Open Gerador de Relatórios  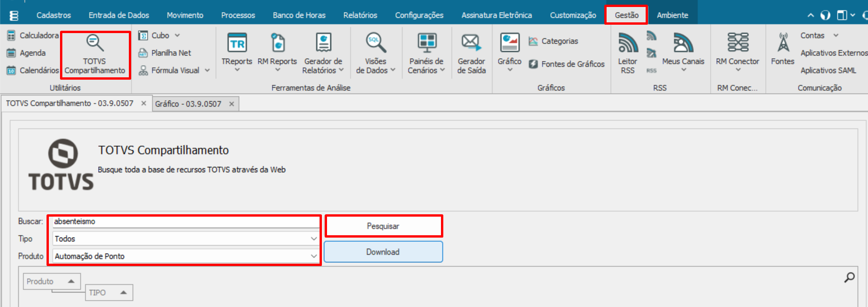coord(323,54)
